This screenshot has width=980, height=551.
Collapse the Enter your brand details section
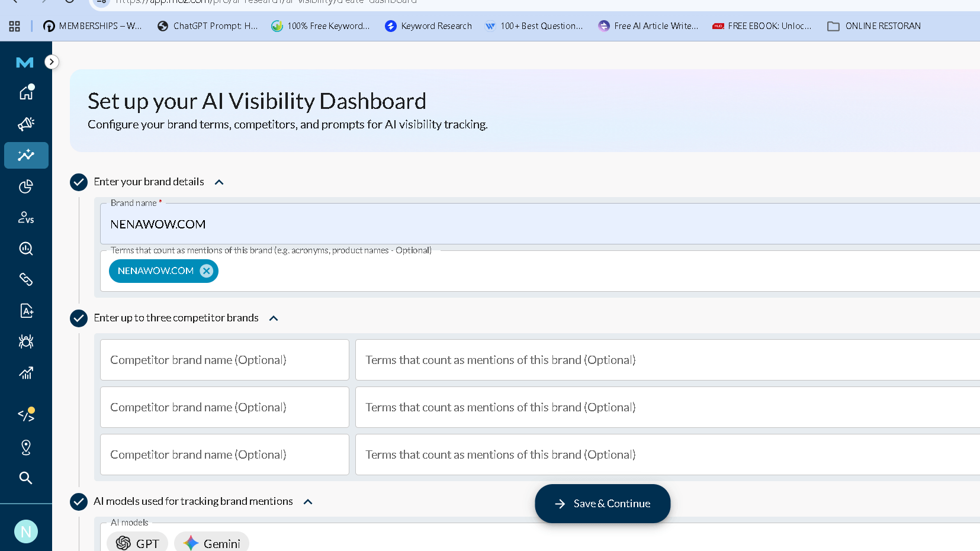[x=219, y=182]
